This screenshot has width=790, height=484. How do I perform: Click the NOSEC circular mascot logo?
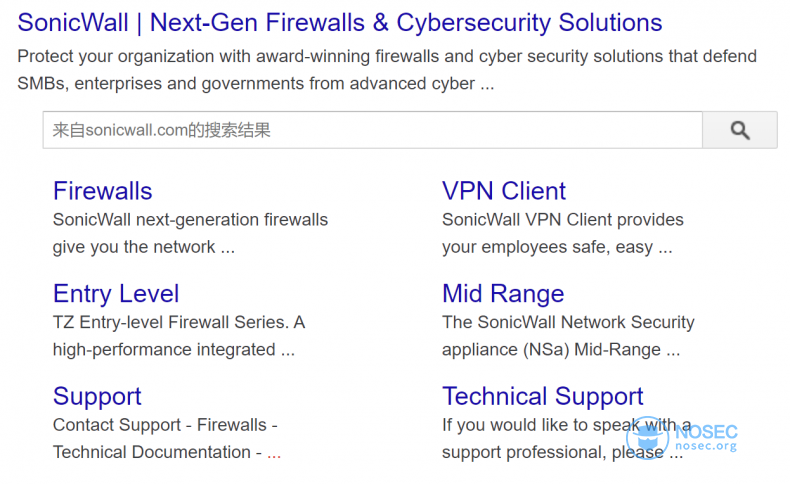tap(647, 438)
